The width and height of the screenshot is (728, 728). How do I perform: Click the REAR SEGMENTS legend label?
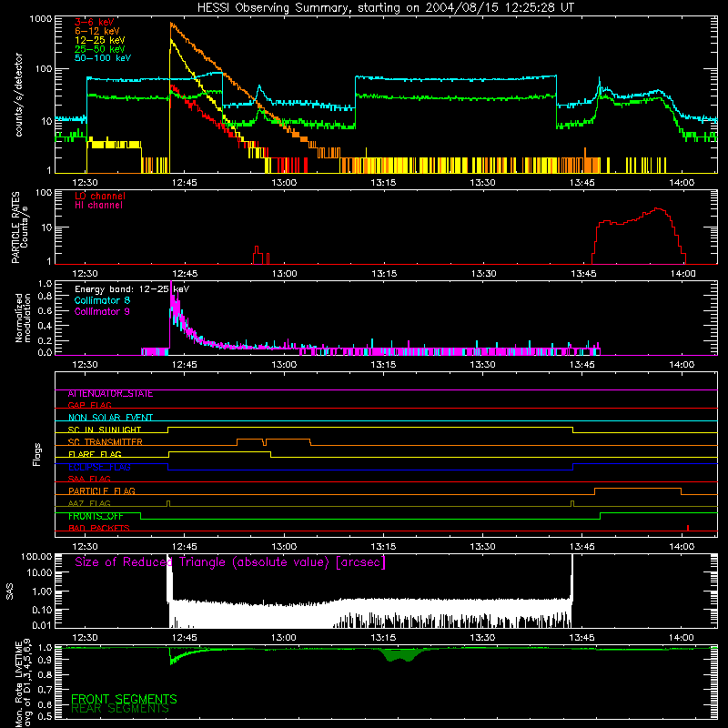(x=120, y=709)
